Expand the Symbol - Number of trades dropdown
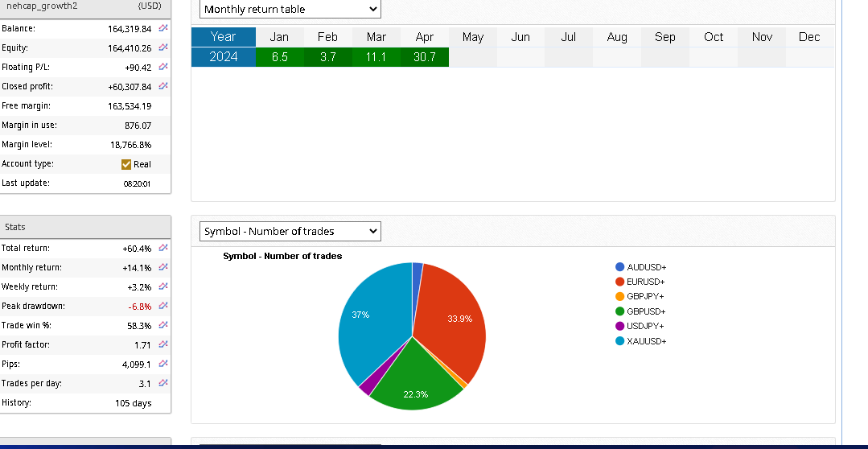The width and height of the screenshot is (868, 449). (290, 231)
